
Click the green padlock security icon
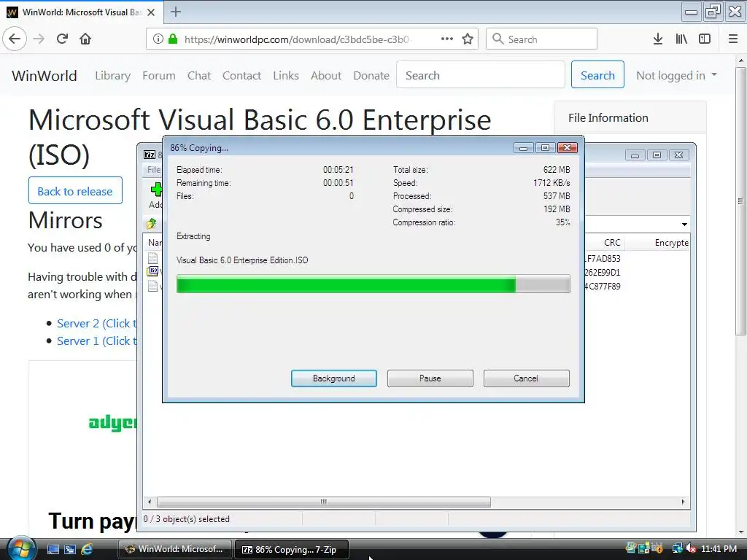[173, 39]
